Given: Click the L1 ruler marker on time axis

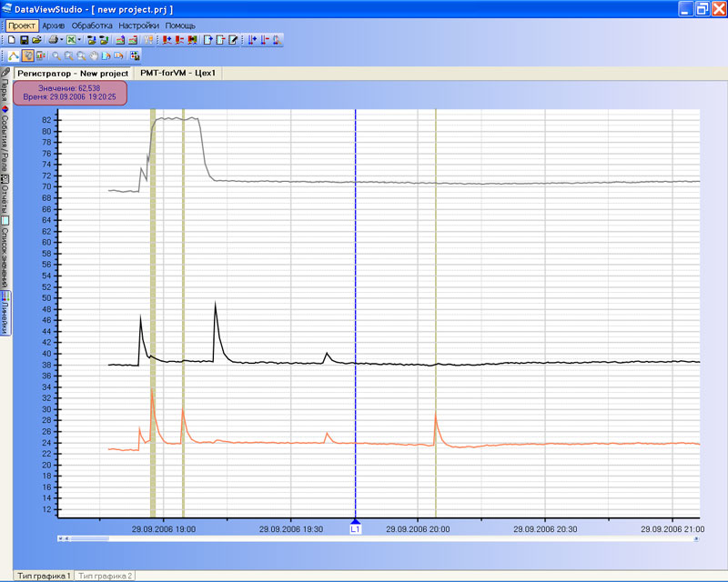Looking at the screenshot, I should tap(356, 527).
